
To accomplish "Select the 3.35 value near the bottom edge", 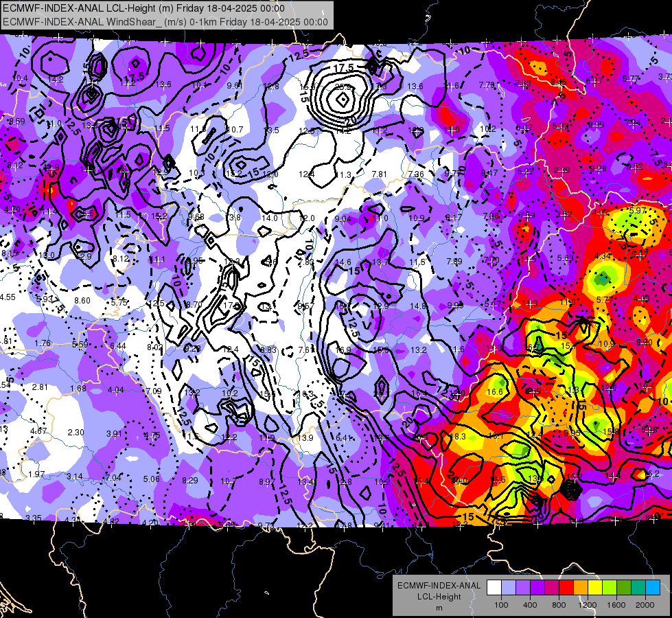I will pyautogui.click(x=34, y=518).
